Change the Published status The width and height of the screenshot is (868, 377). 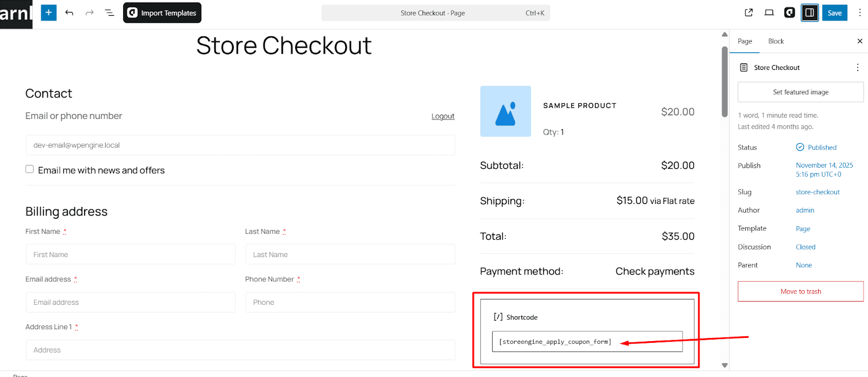coord(816,147)
